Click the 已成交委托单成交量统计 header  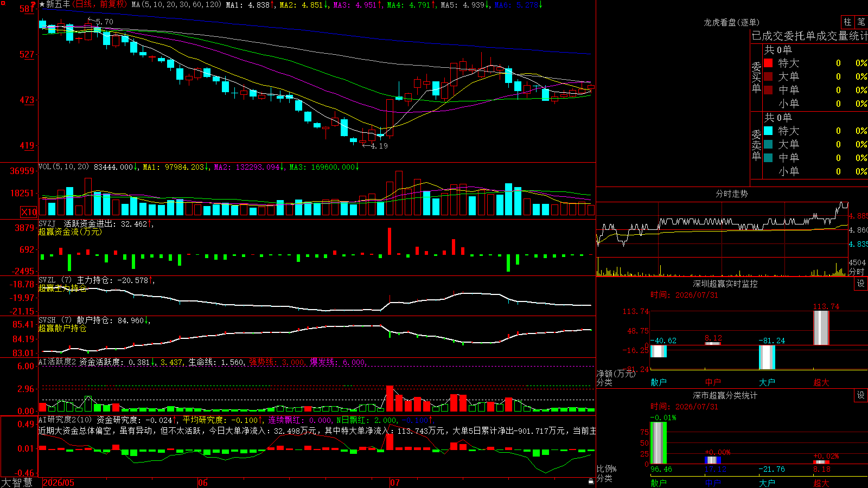[x=809, y=36]
